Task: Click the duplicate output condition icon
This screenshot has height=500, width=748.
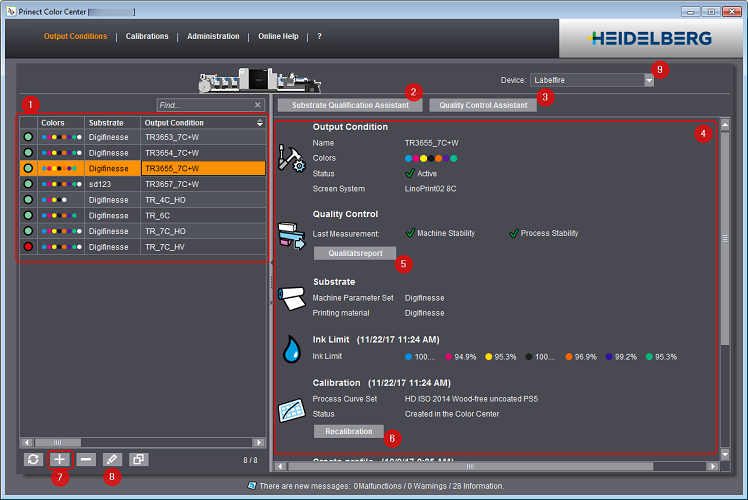Action: (x=138, y=459)
